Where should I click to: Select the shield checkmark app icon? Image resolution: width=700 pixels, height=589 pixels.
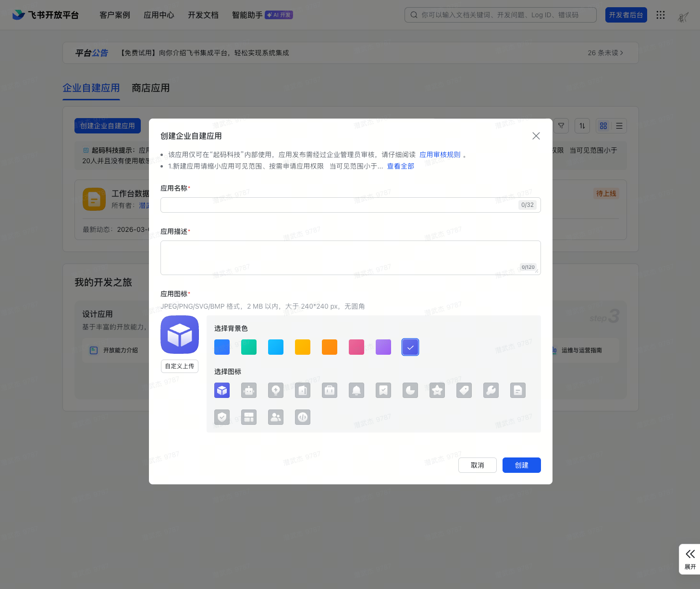point(222,417)
